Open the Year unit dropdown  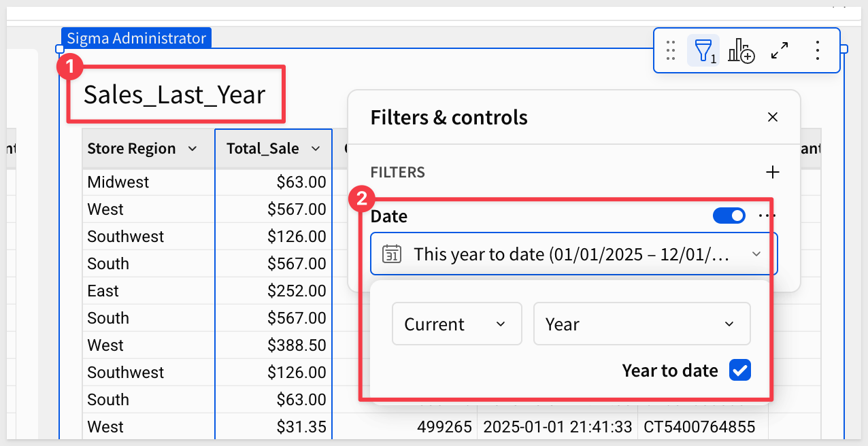(x=641, y=324)
